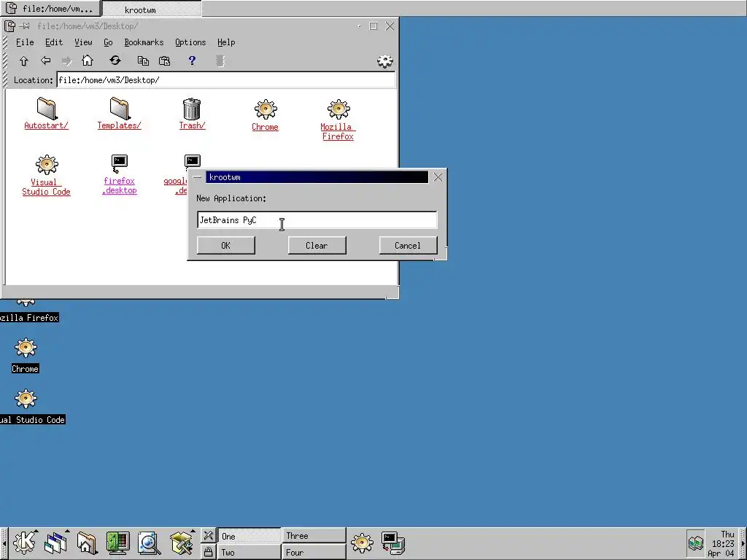Select Visual Studio Code icon in file manager

click(x=46, y=175)
